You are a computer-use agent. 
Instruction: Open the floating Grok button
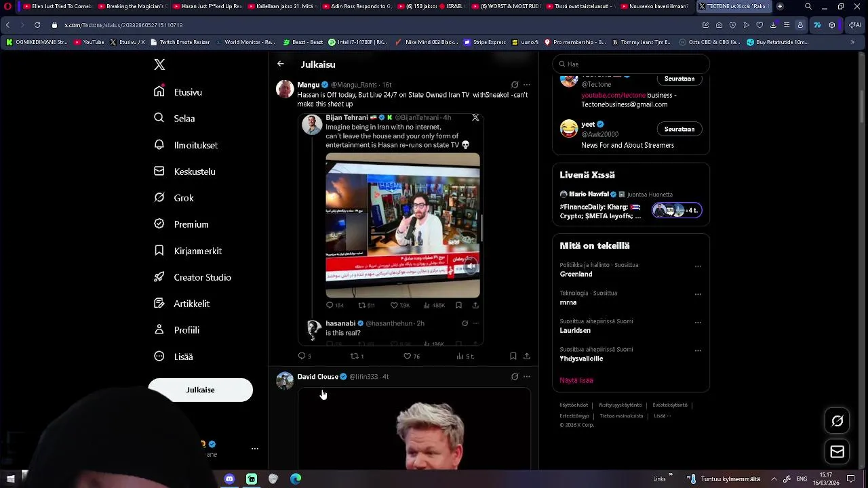click(x=837, y=421)
